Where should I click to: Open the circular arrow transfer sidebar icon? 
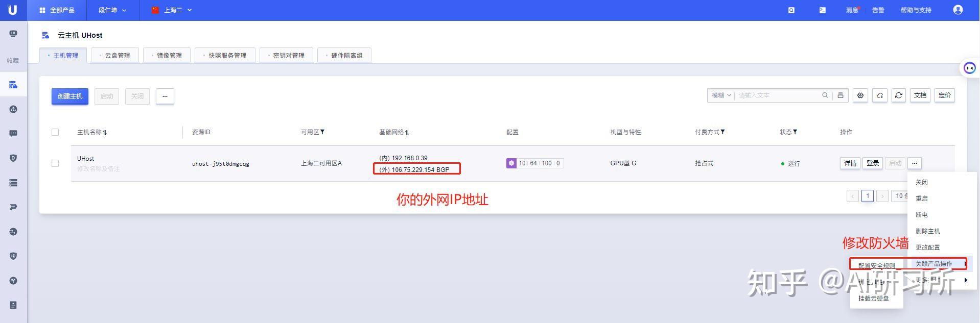(x=13, y=232)
